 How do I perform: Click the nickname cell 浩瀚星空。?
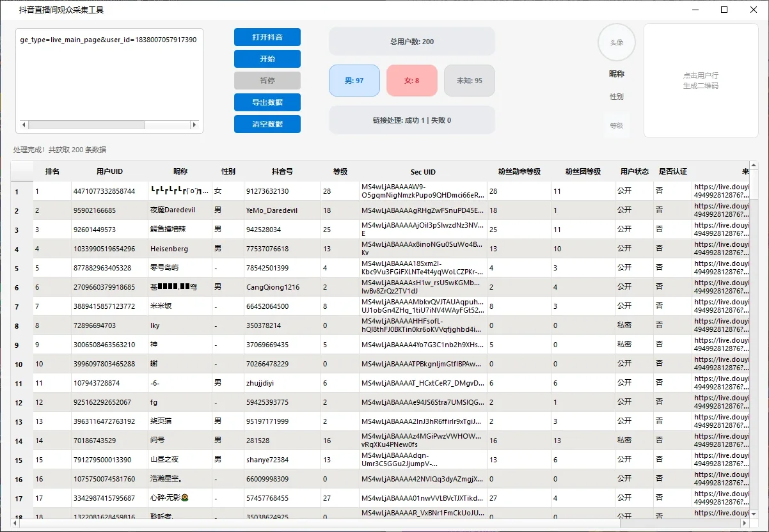[x=180, y=479]
